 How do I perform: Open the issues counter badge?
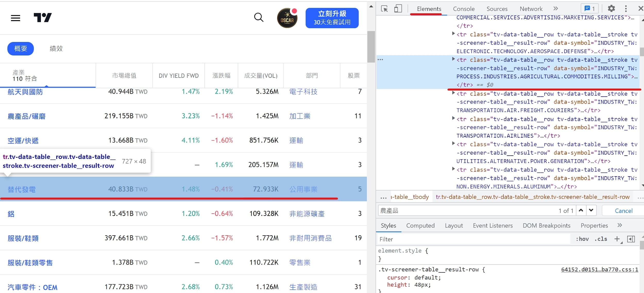pyautogui.click(x=589, y=9)
